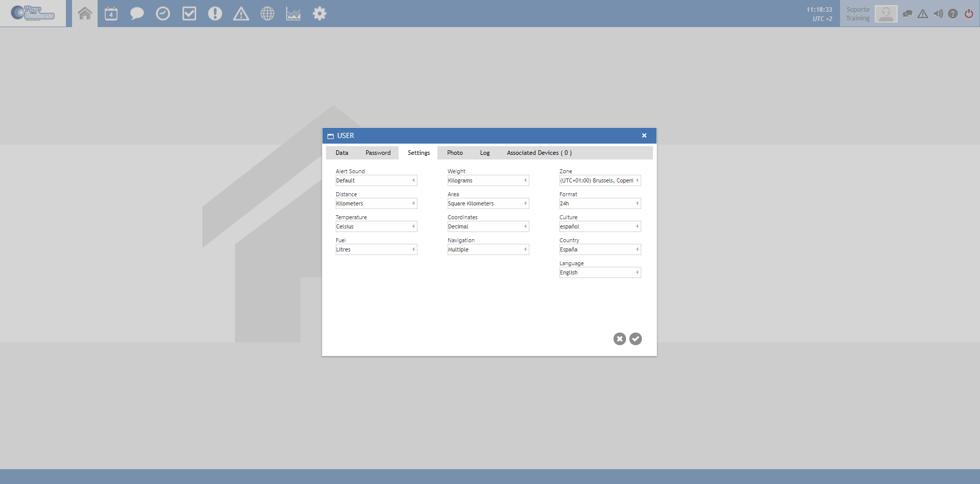980x484 pixels.
Task: Open the globe map icon
Action: coord(267,14)
